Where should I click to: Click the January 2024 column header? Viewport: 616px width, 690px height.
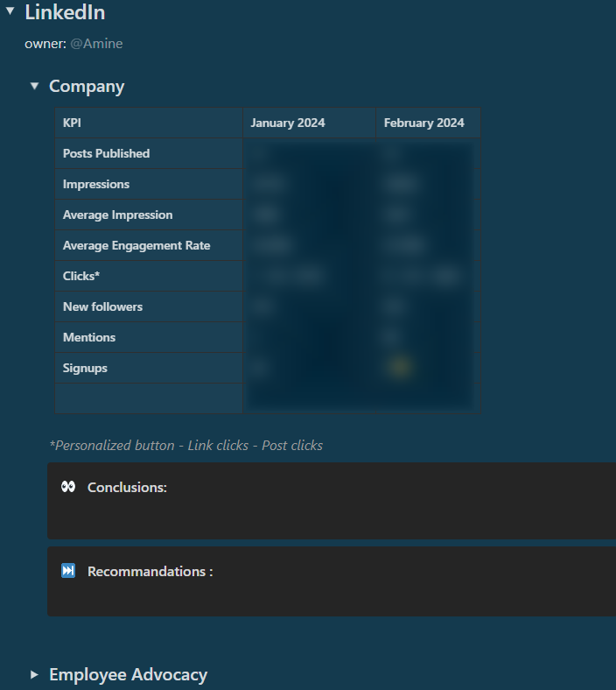point(287,123)
